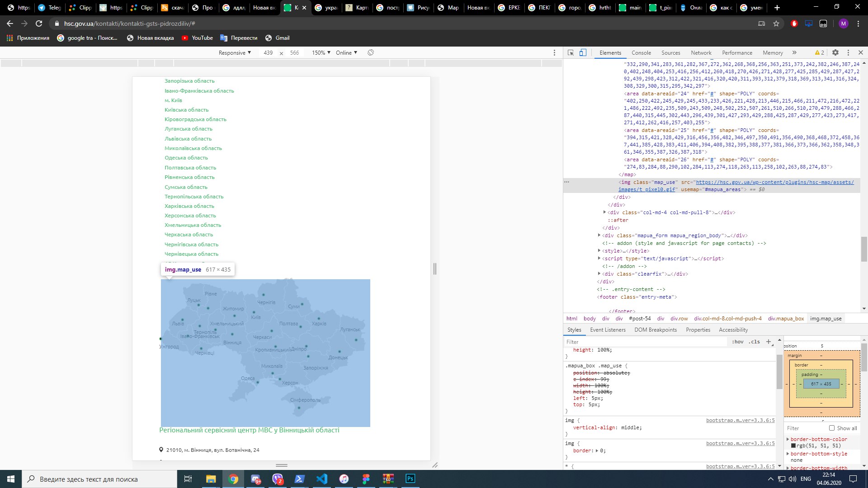Open the Properties pane tab
Viewport: 868px width, 488px height.
pos(698,330)
